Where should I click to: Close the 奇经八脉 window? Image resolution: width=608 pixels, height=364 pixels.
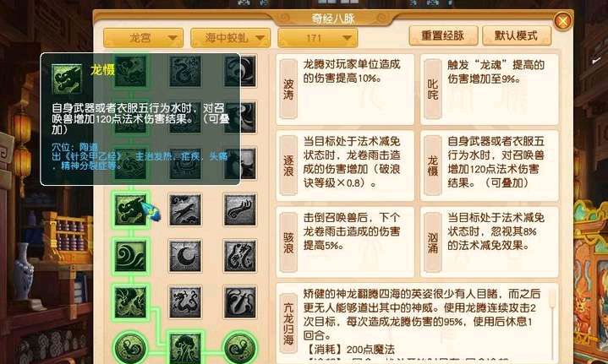tap(562, 20)
